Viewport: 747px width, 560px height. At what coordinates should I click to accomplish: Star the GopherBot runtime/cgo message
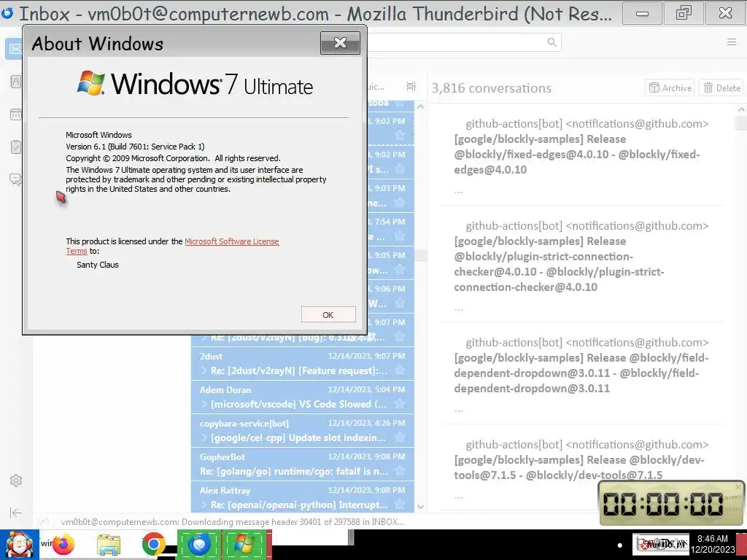pos(400,471)
